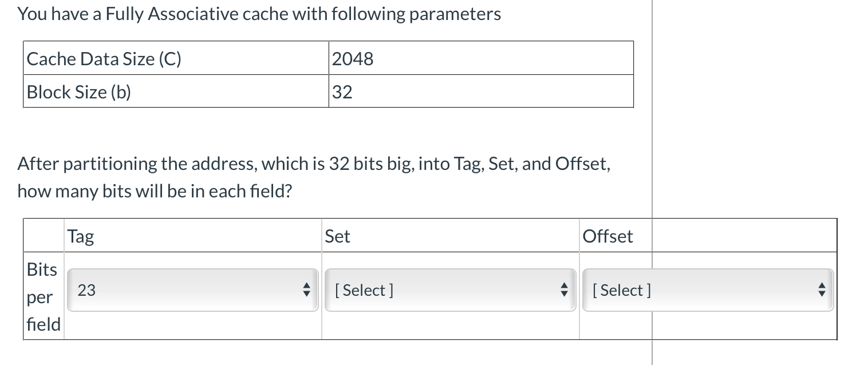868x365 pixels.
Task: Click the upper arrow of the Tag stepper
Action: 307,286
